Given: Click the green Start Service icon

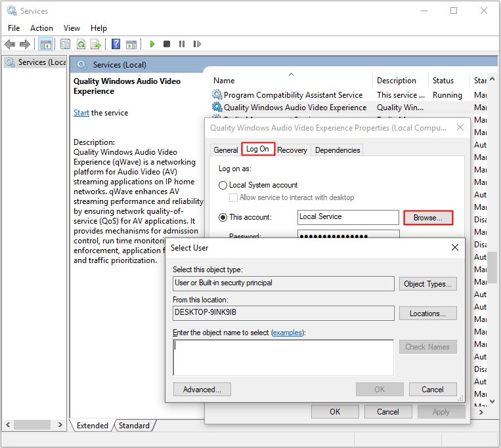Looking at the screenshot, I should pyautogui.click(x=152, y=44).
